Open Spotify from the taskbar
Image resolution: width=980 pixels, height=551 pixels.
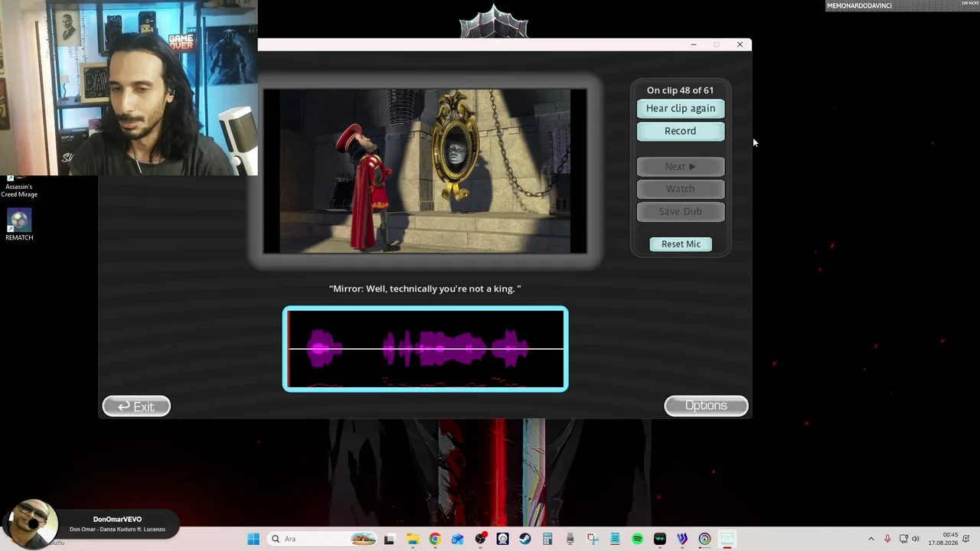[x=637, y=539]
